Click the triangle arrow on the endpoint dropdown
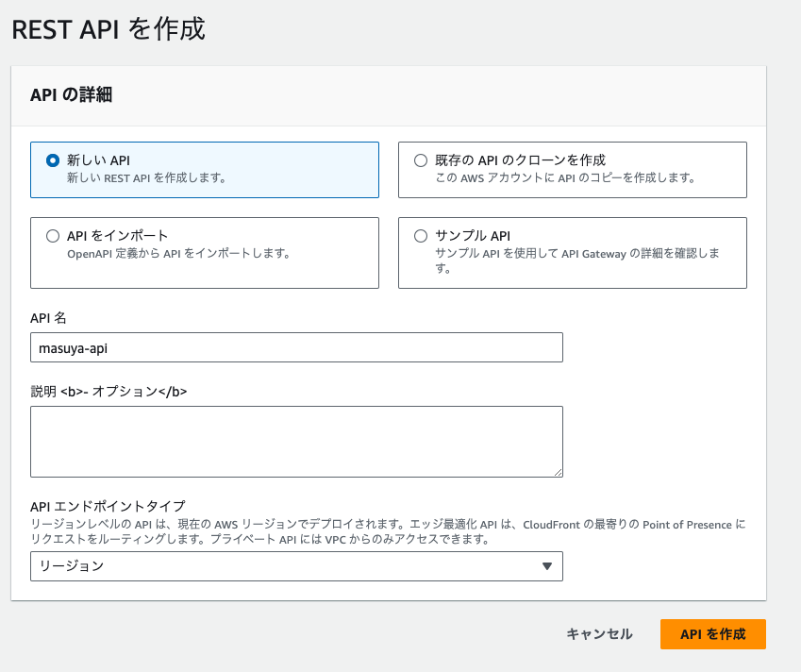 (547, 566)
